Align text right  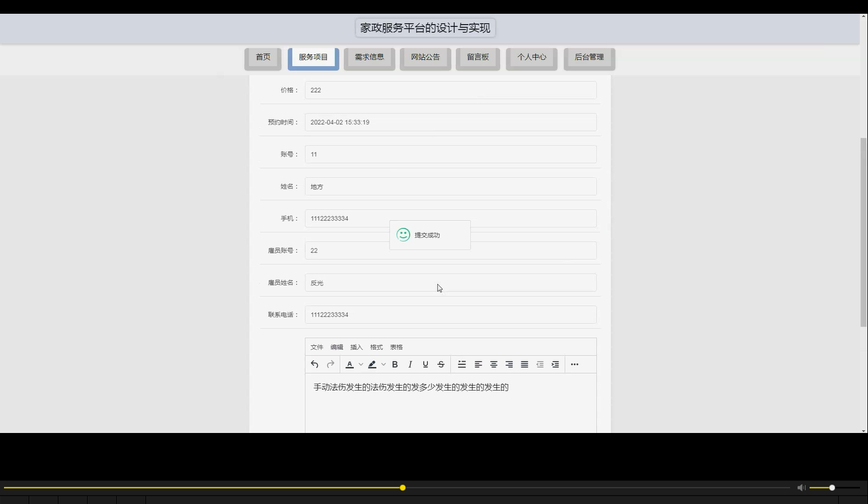[x=509, y=364]
